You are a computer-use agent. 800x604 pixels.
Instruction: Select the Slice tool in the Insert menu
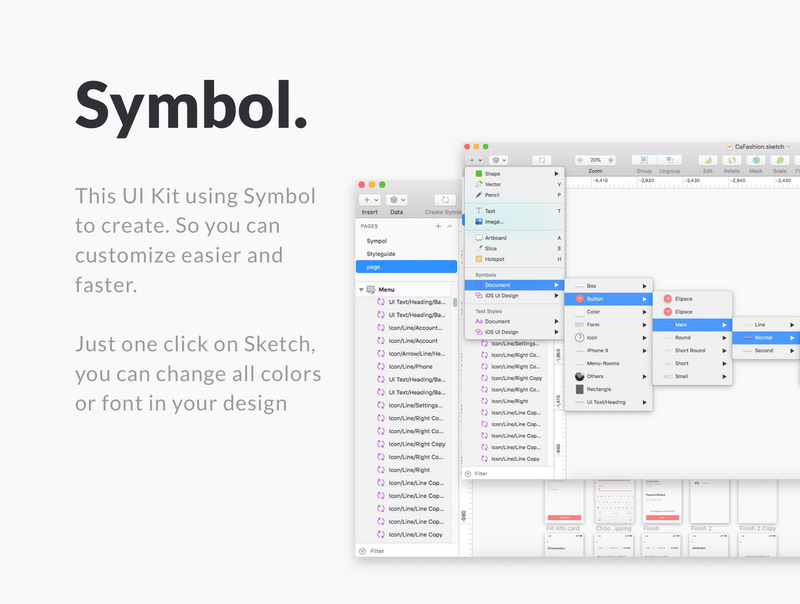pos(514,248)
